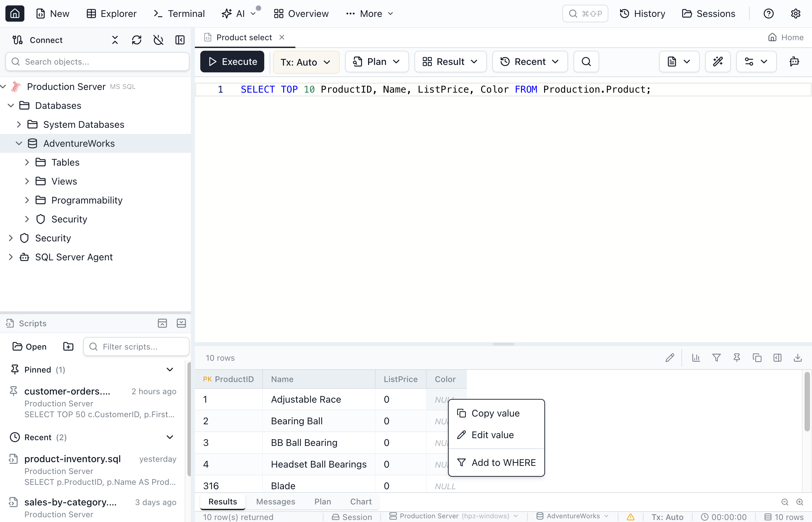Select Copy value from context menu

click(496, 413)
